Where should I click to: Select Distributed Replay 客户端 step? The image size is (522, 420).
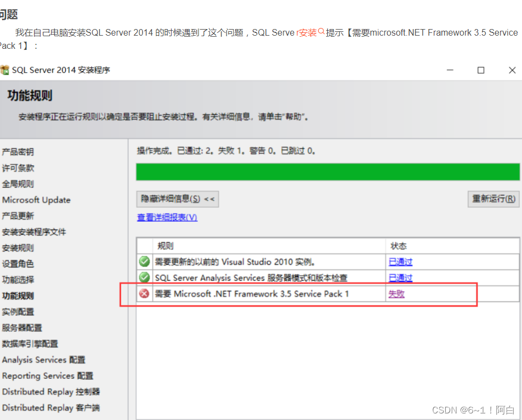[51, 408]
